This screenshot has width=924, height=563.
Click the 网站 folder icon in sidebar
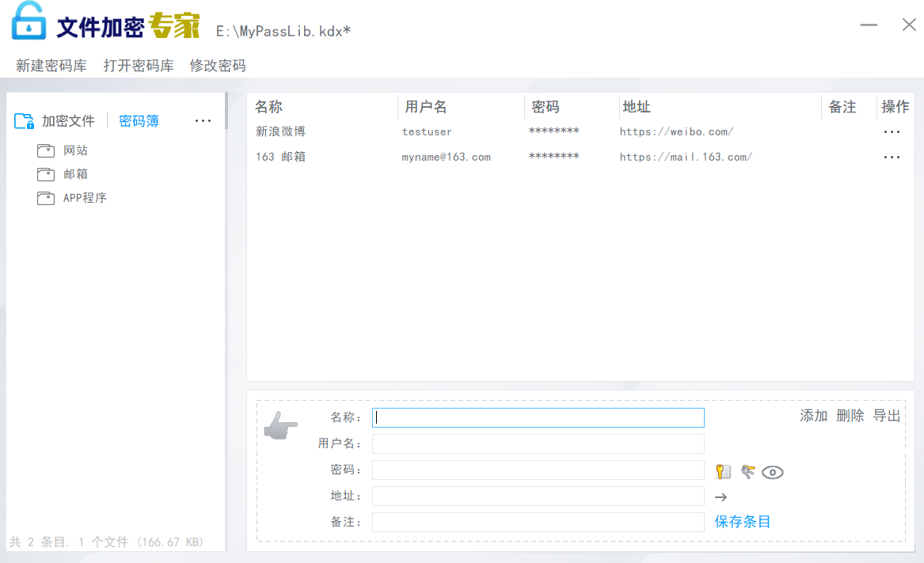[46, 150]
